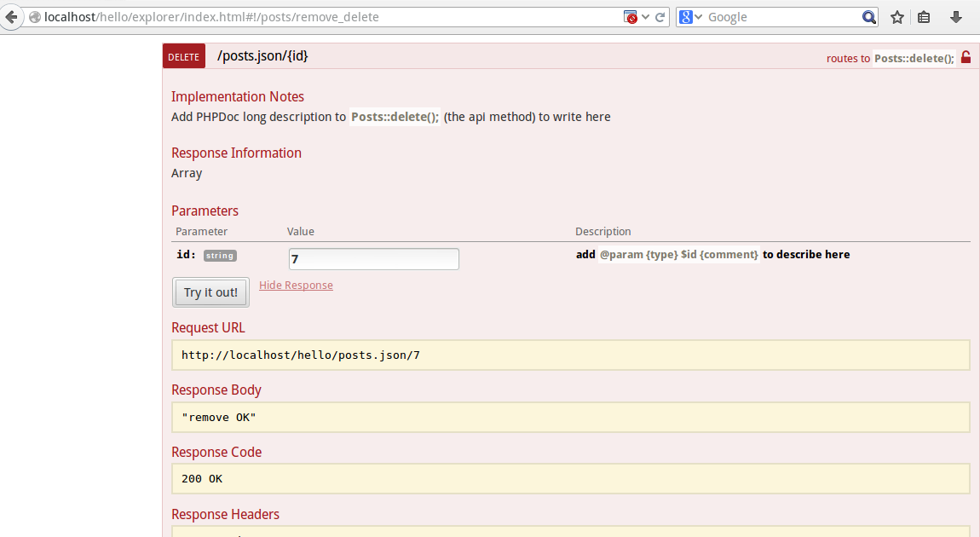
Task: Collapse the /posts.json/{id} operation path
Action: click(262, 55)
